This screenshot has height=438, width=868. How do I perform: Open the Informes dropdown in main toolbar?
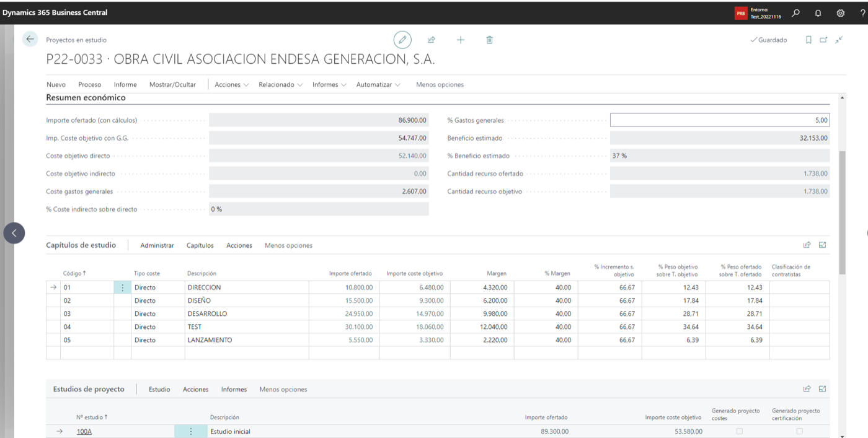tap(329, 85)
